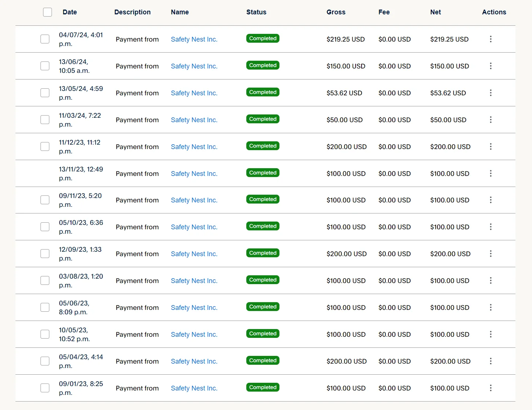Image resolution: width=532 pixels, height=410 pixels.
Task: Click the $219.25 USD gross amount
Action: click(346, 39)
